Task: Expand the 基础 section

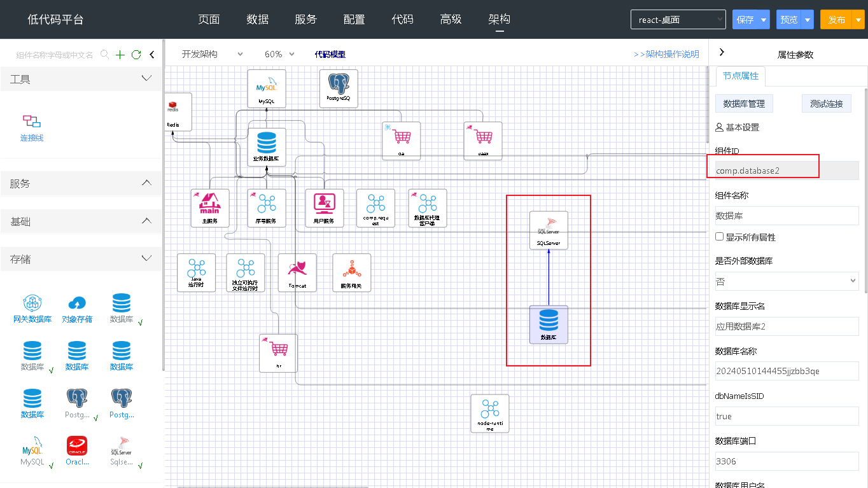Action: click(146, 221)
